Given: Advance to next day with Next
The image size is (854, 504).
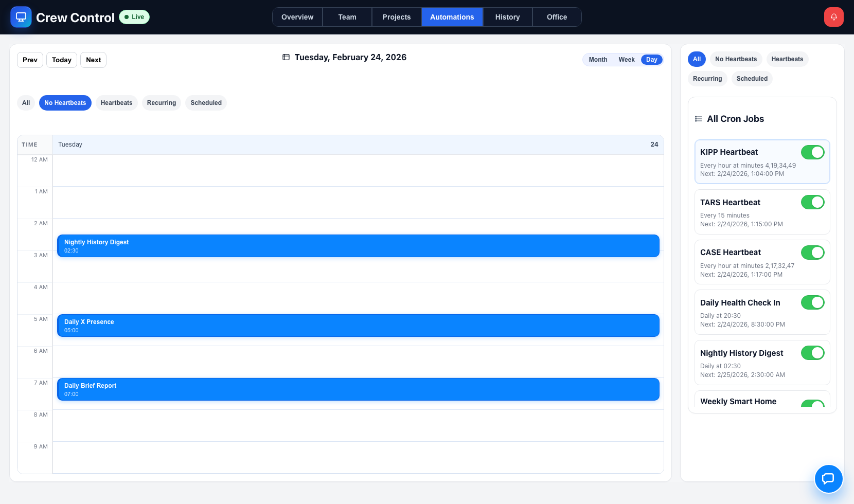Looking at the screenshot, I should (93, 60).
